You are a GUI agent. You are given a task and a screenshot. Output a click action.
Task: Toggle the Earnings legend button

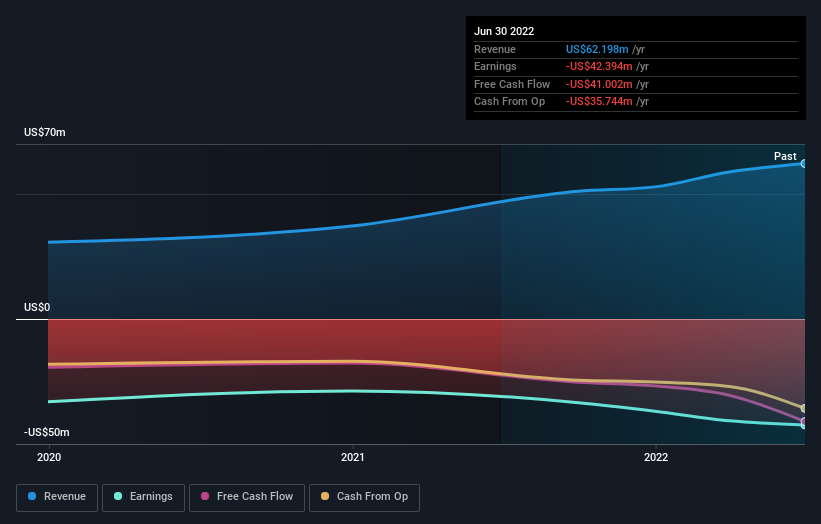tap(143, 497)
